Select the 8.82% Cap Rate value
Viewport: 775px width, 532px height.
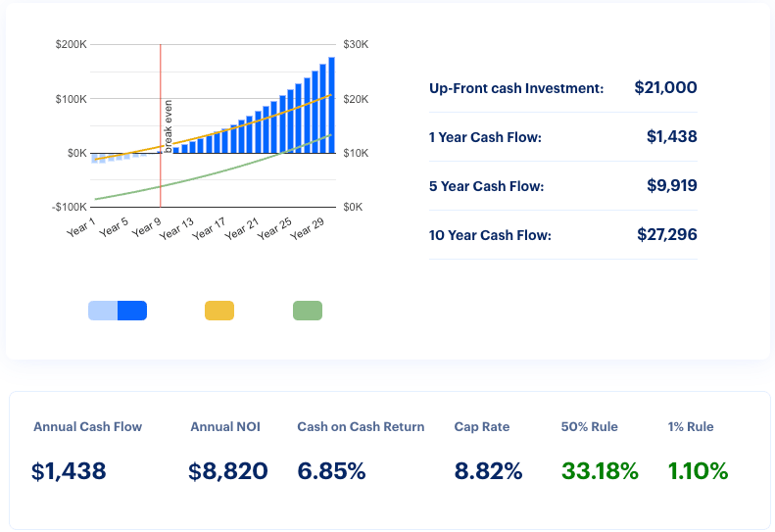pos(488,471)
